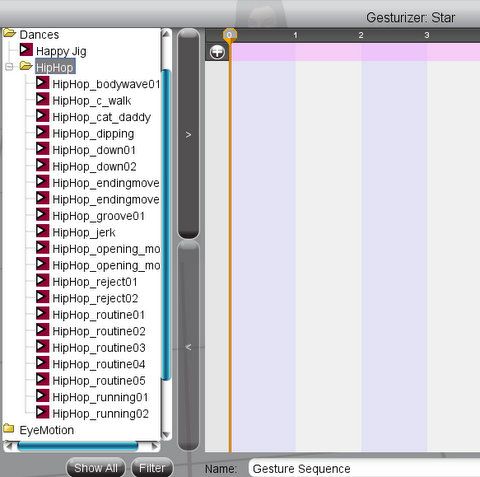
Task: Click the add track plus icon
Action: (x=217, y=52)
